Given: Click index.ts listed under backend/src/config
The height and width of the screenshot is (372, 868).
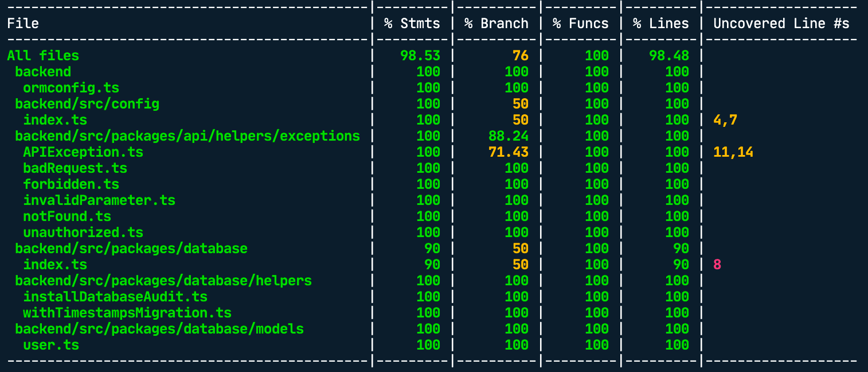Looking at the screenshot, I should click(x=55, y=120).
